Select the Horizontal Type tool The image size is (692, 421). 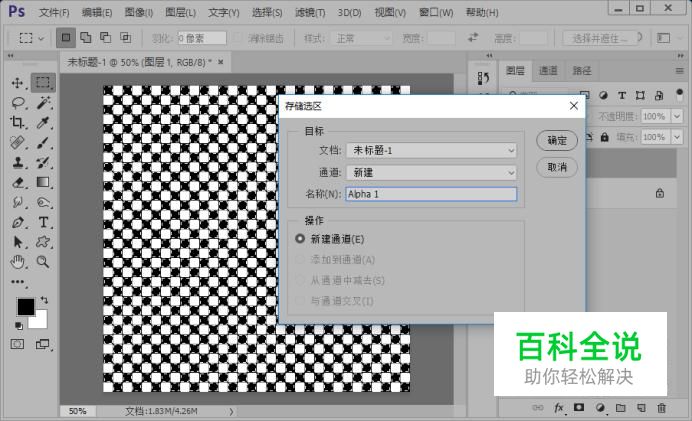coord(43,222)
